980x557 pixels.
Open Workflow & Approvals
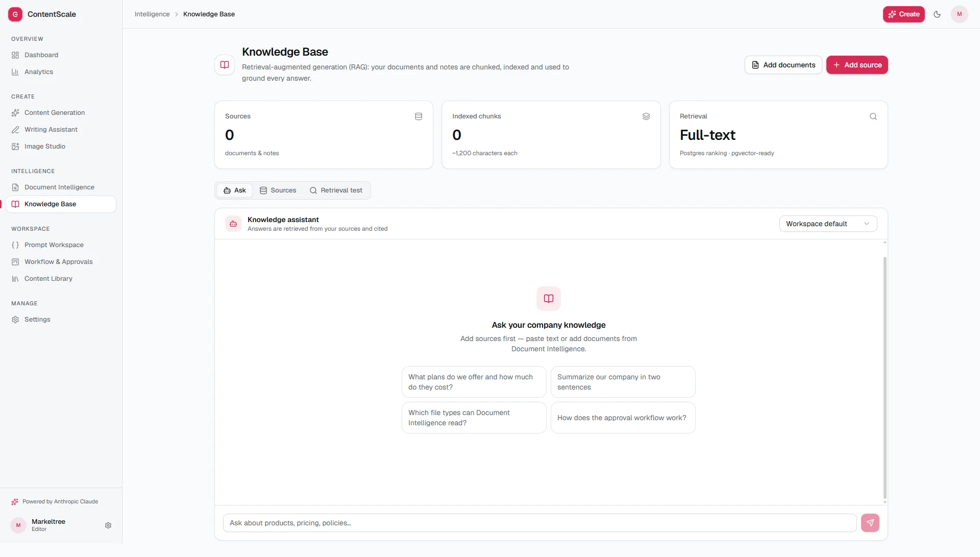click(x=61, y=262)
